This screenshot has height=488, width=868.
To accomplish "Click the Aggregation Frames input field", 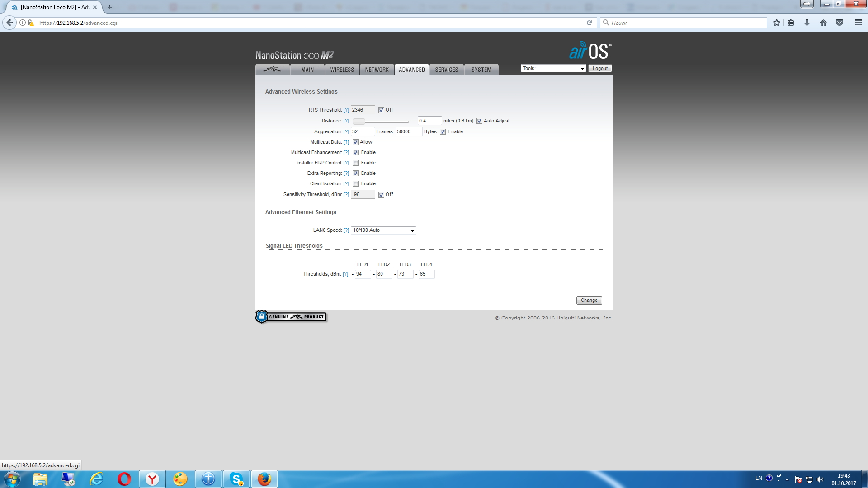I will [x=363, y=131].
